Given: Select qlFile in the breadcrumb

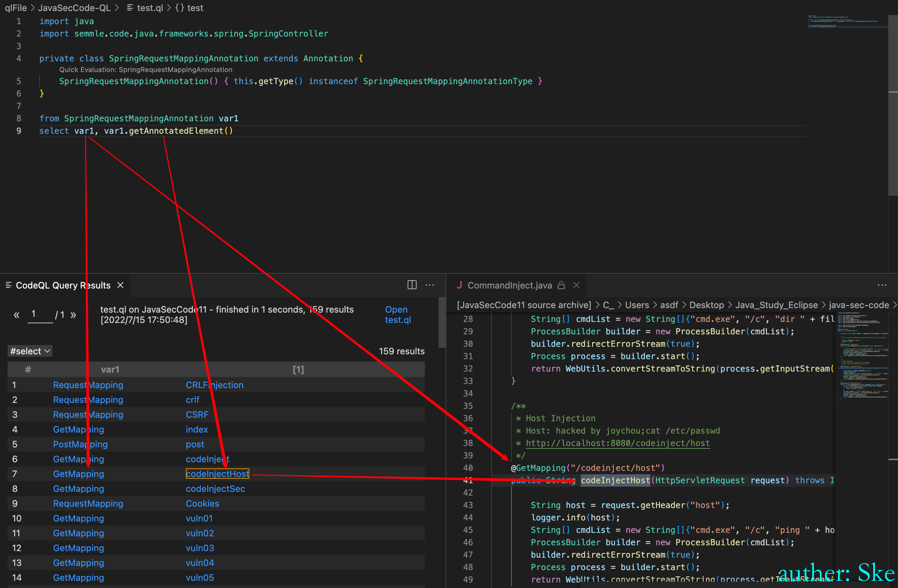Looking at the screenshot, I should tap(16, 8).
